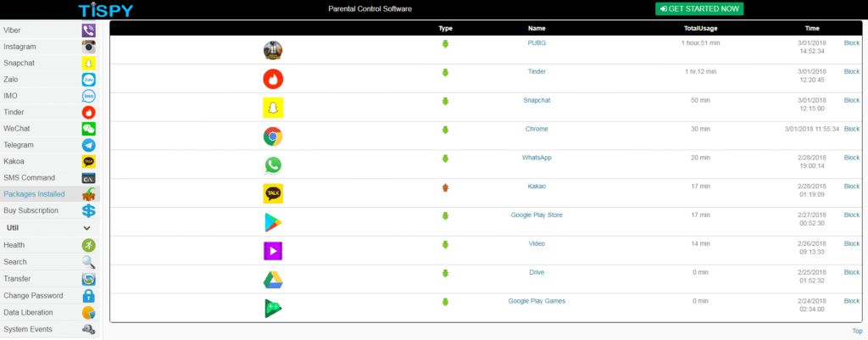Open the Buy Subscription dollar icon
The height and width of the screenshot is (340, 868).
[88, 210]
